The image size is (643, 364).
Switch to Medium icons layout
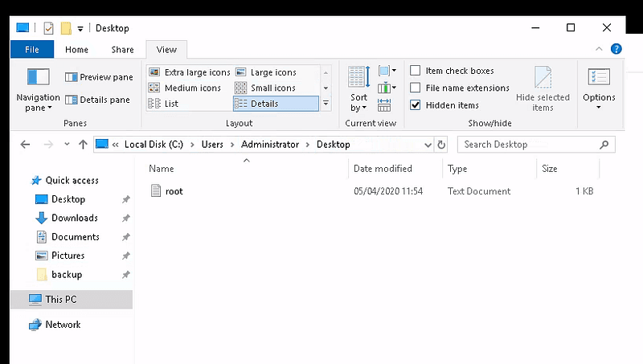point(185,88)
